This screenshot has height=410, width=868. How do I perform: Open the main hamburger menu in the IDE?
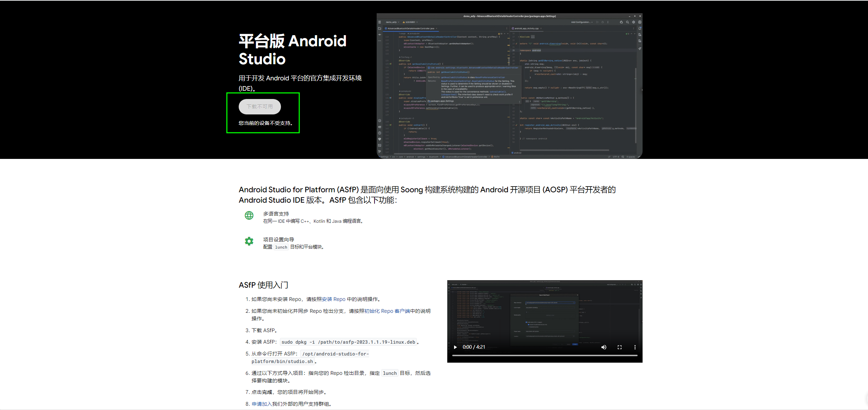pyautogui.click(x=380, y=22)
